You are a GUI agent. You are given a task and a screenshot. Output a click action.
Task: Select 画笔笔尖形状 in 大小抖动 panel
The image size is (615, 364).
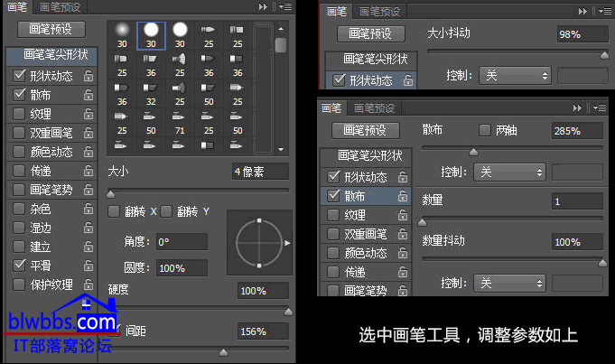click(x=371, y=60)
